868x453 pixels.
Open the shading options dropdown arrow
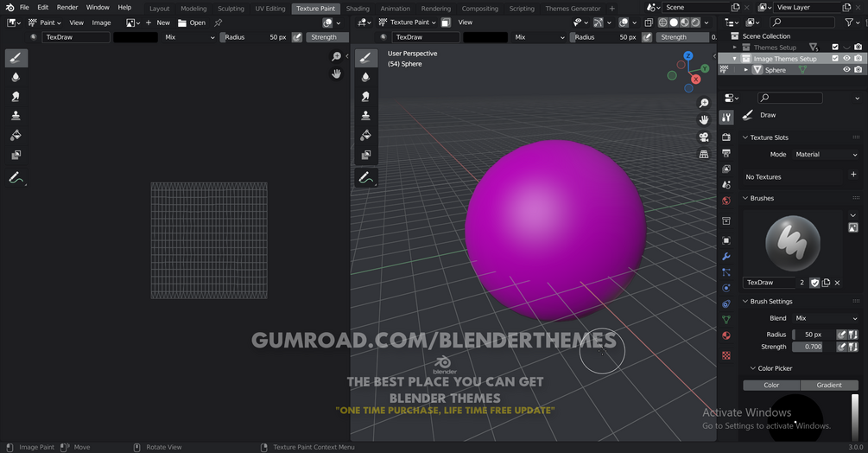tap(706, 22)
